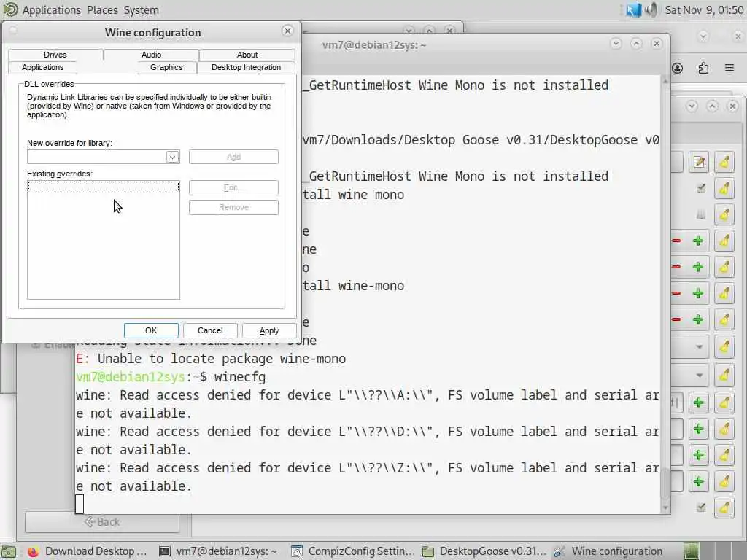Open the Firefox extensions puzzle icon

point(703,68)
